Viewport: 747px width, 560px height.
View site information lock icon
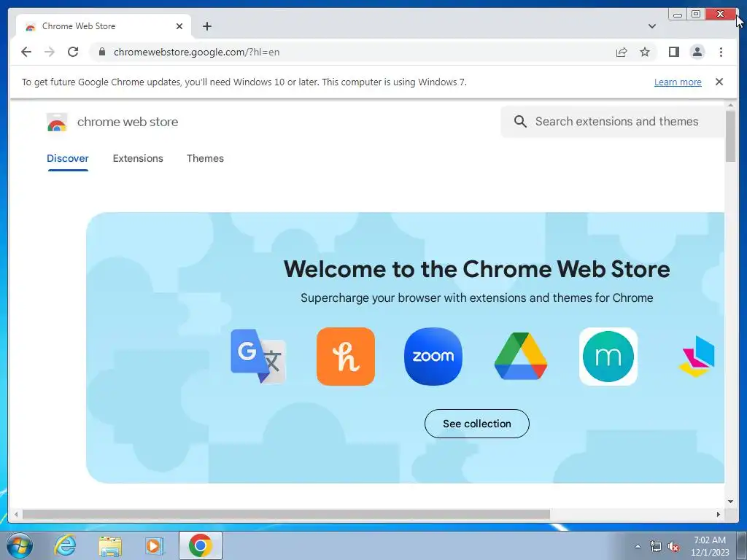pyautogui.click(x=102, y=52)
